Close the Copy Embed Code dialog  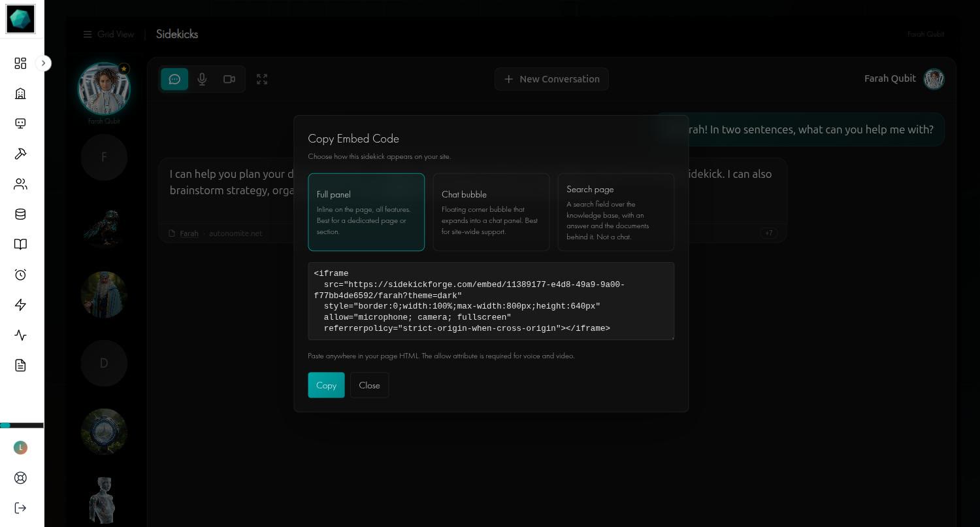coord(369,385)
